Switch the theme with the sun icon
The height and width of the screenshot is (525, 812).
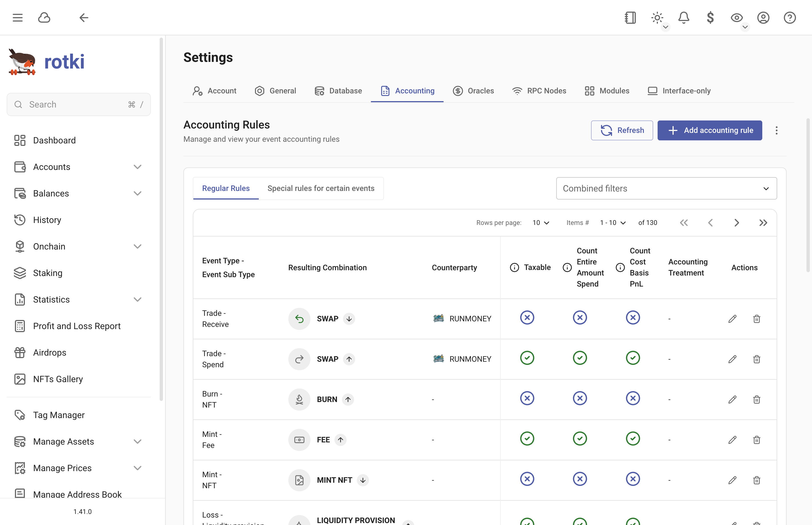click(657, 18)
